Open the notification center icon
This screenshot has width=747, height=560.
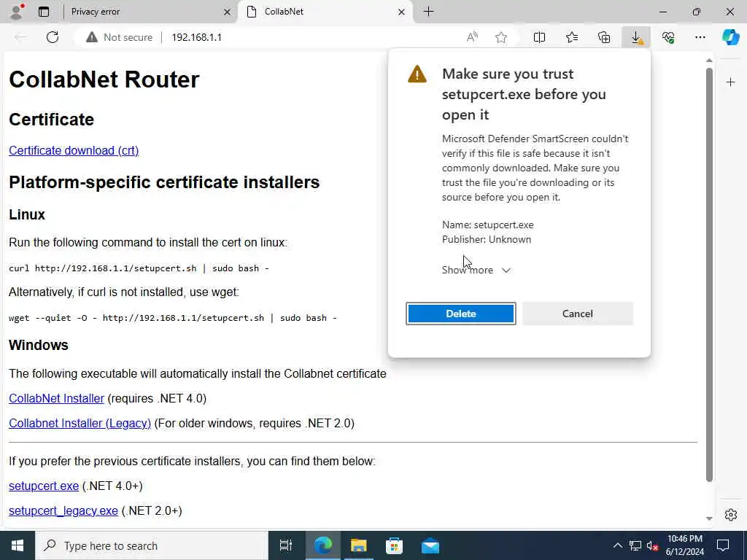coord(723,545)
